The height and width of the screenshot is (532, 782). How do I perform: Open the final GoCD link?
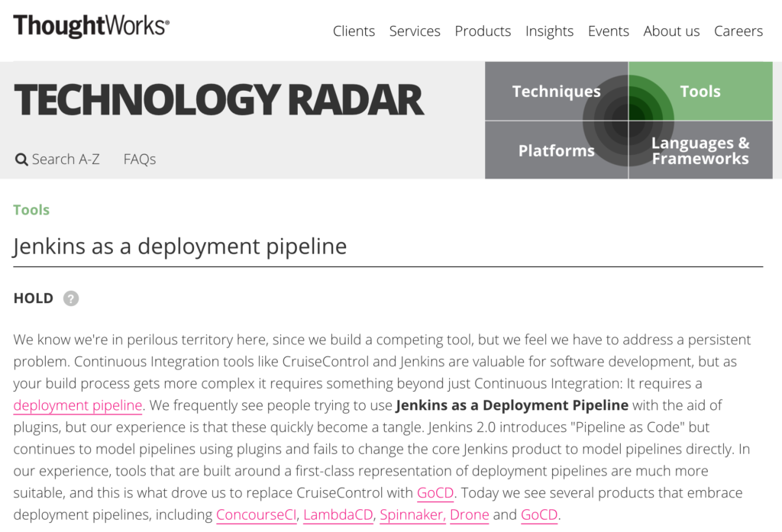click(539, 514)
